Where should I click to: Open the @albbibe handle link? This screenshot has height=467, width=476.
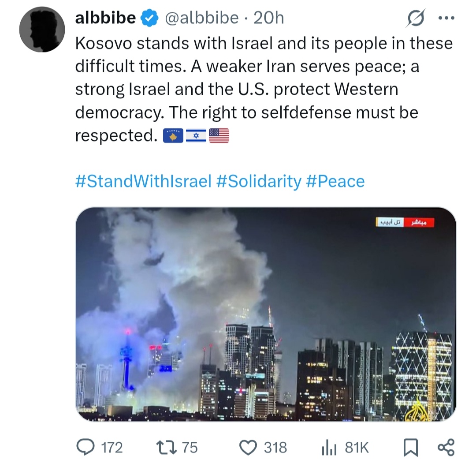(x=201, y=18)
